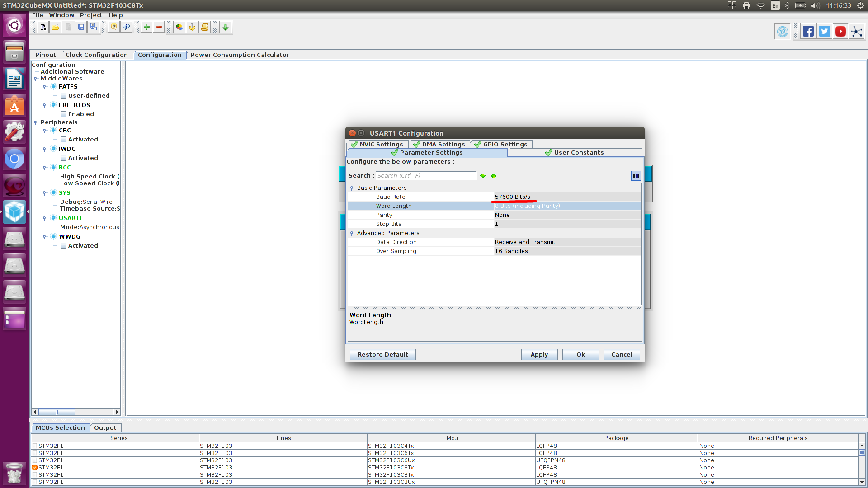Collapse the Advanced Parameters group

(x=352, y=233)
